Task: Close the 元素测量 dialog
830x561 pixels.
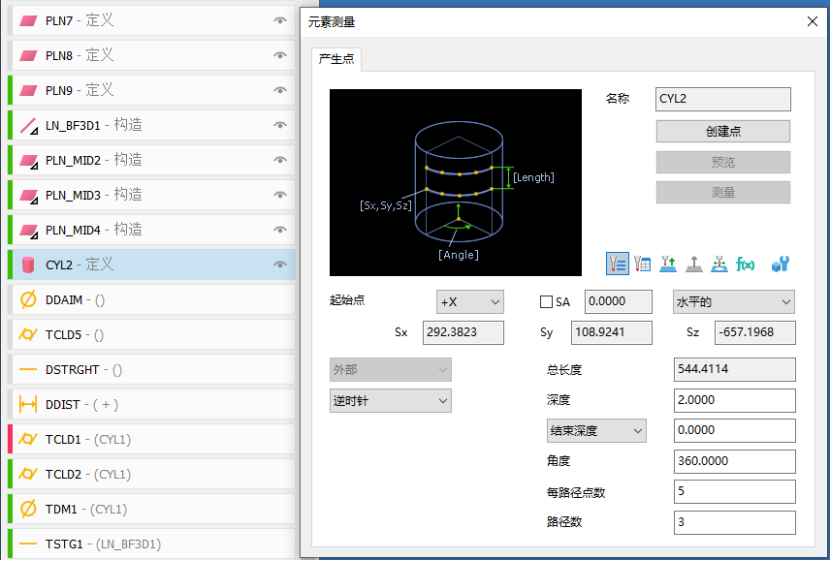Action: coord(812,21)
